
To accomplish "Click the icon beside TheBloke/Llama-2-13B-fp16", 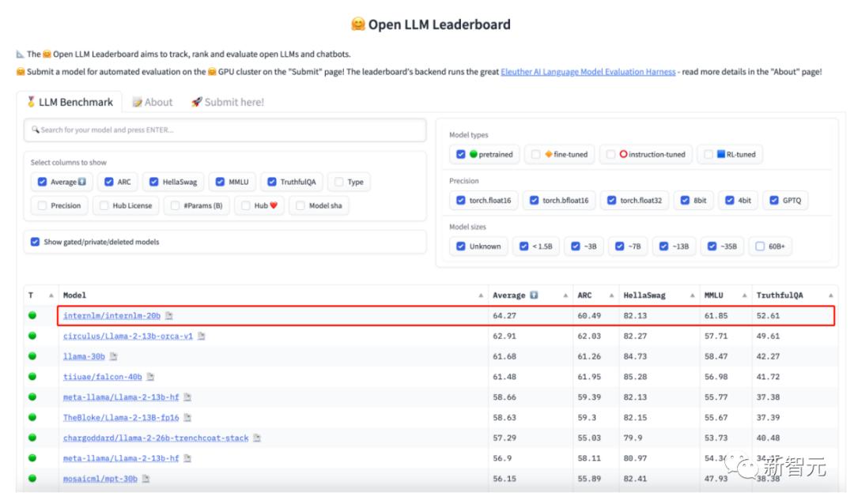I will pyautogui.click(x=187, y=417).
